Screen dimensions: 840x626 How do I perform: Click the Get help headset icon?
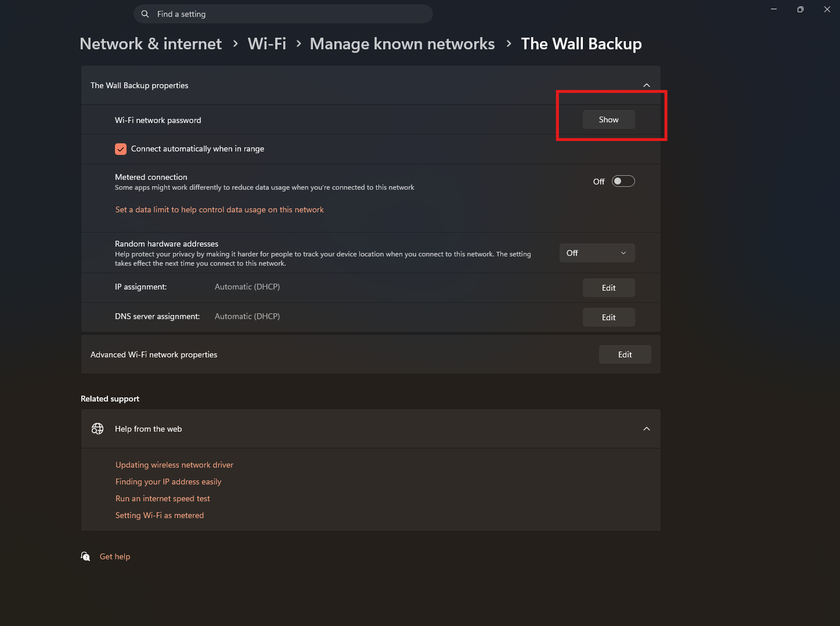[x=85, y=556]
